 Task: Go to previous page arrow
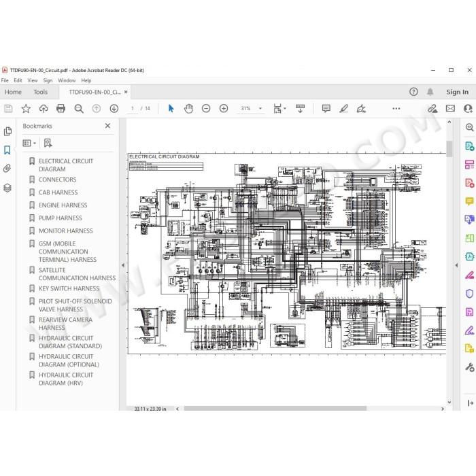tap(97, 108)
